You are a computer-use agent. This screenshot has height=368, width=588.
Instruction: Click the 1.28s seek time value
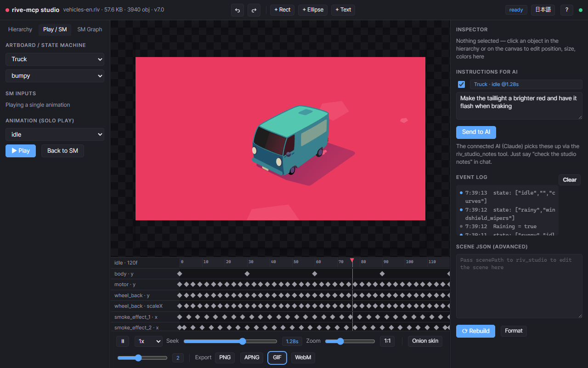pos(292,341)
